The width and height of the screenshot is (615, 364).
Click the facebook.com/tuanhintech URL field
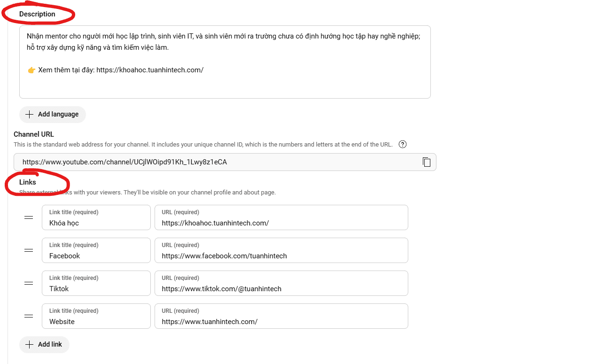pos(281,256)
